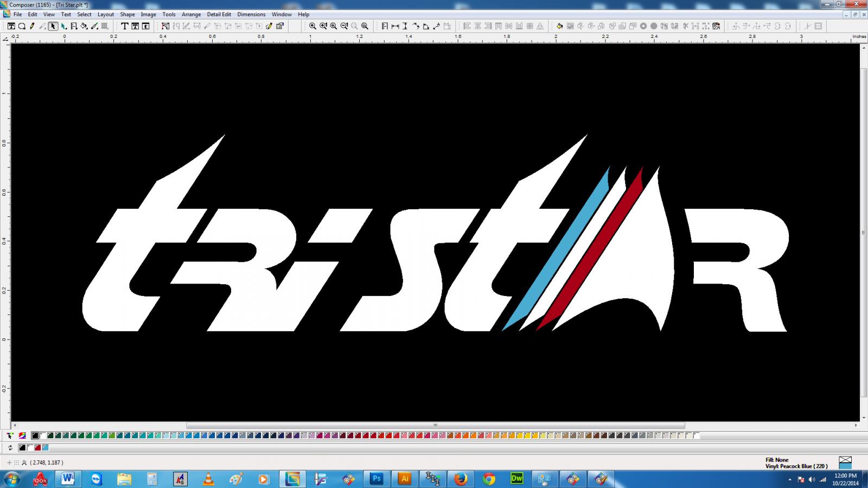Pick the red job color swatch

[x=37, y=448]
